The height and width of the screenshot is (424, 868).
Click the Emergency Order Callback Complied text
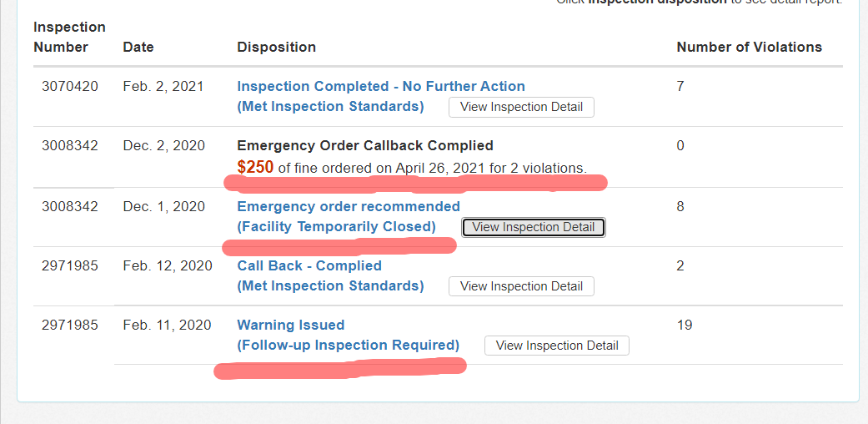[365, 145]
